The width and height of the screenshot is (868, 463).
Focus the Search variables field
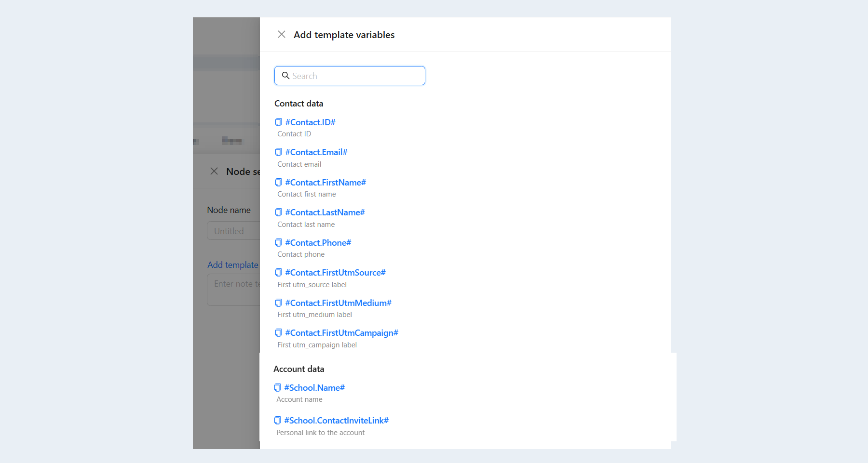350,76
